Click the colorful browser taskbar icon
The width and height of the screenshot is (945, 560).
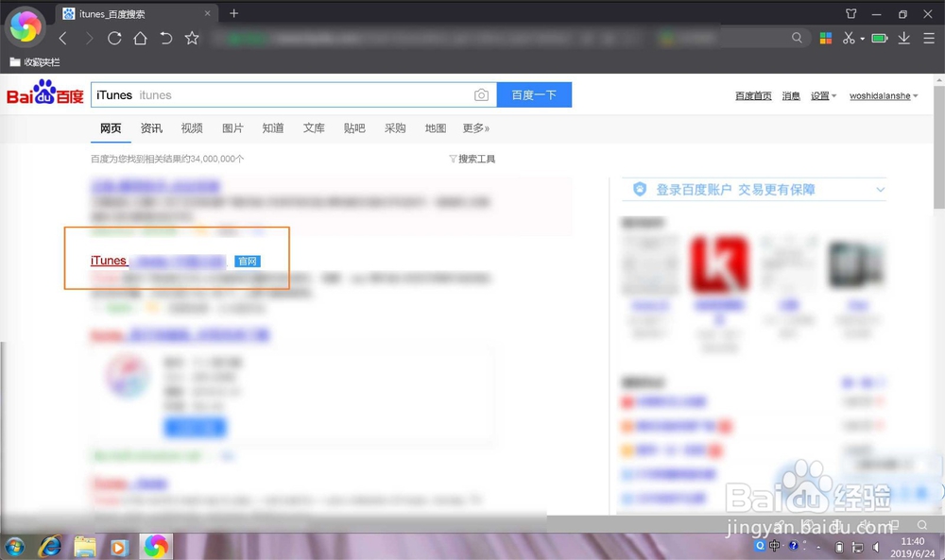point(156,546)
